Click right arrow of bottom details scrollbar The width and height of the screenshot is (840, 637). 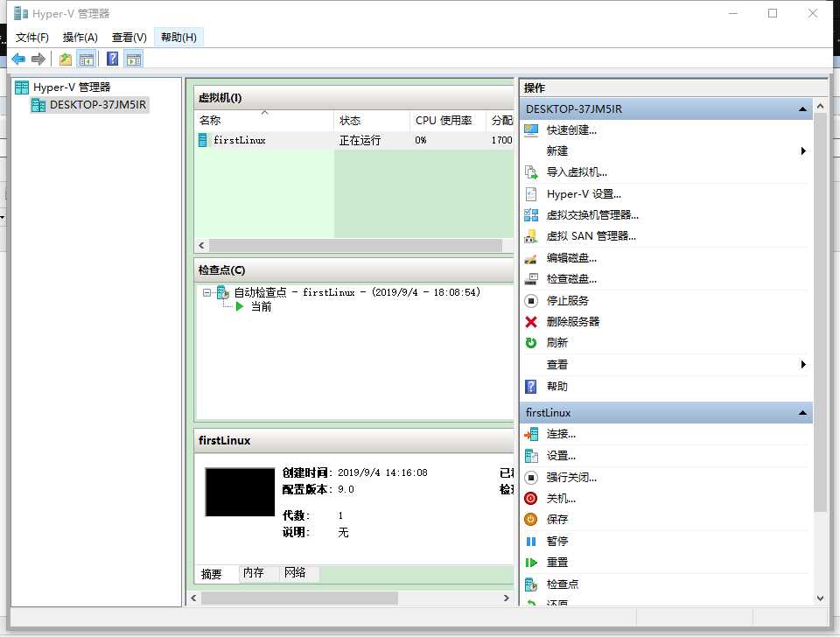coord(507,598)
